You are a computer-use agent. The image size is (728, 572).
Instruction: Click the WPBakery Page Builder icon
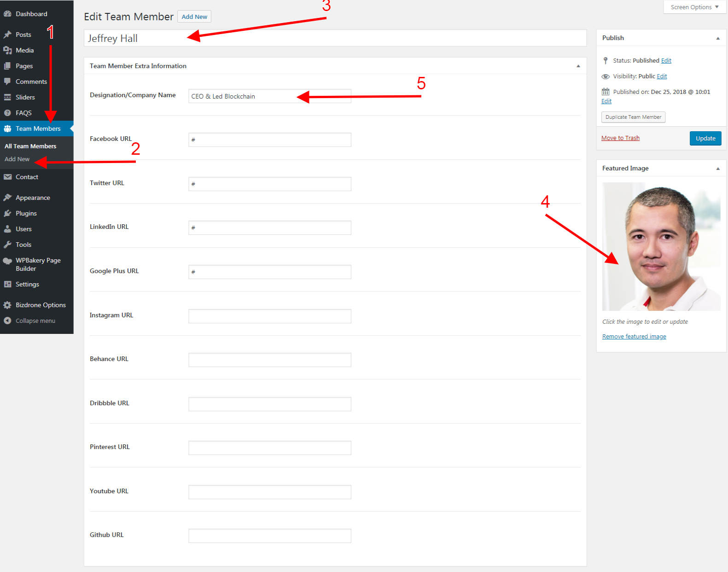point(7,261)
